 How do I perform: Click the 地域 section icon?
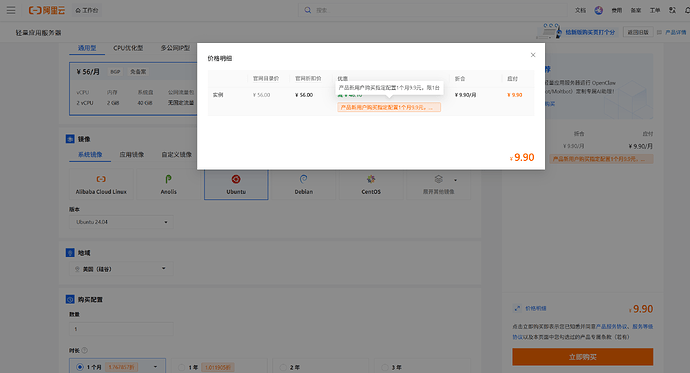tap(70, 252)
